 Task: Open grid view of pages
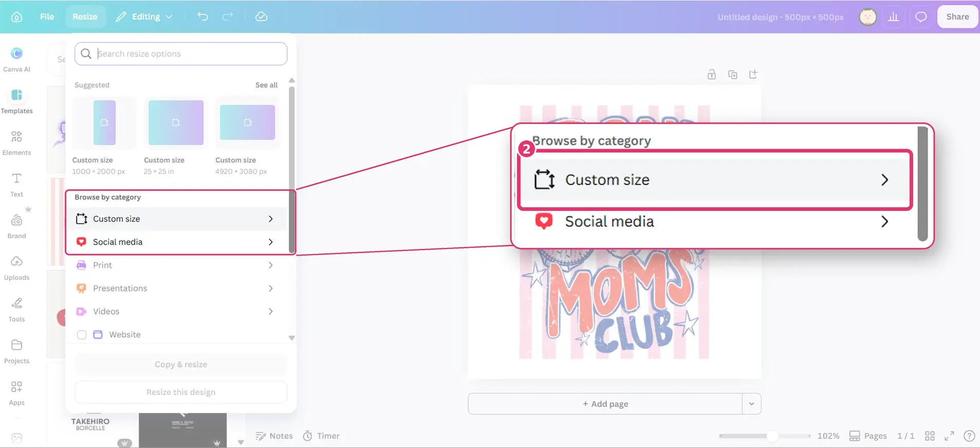tap(930, 436)
